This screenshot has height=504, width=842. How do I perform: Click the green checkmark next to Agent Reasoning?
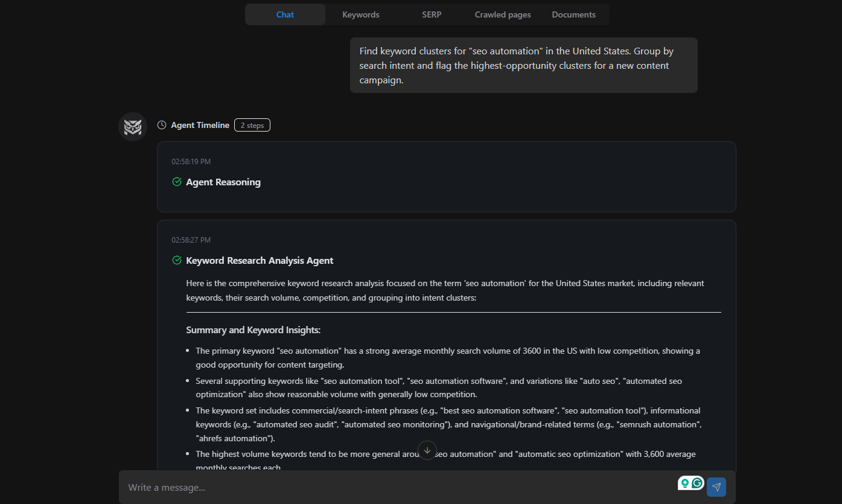pyautogui.click(x=176, y=181)
